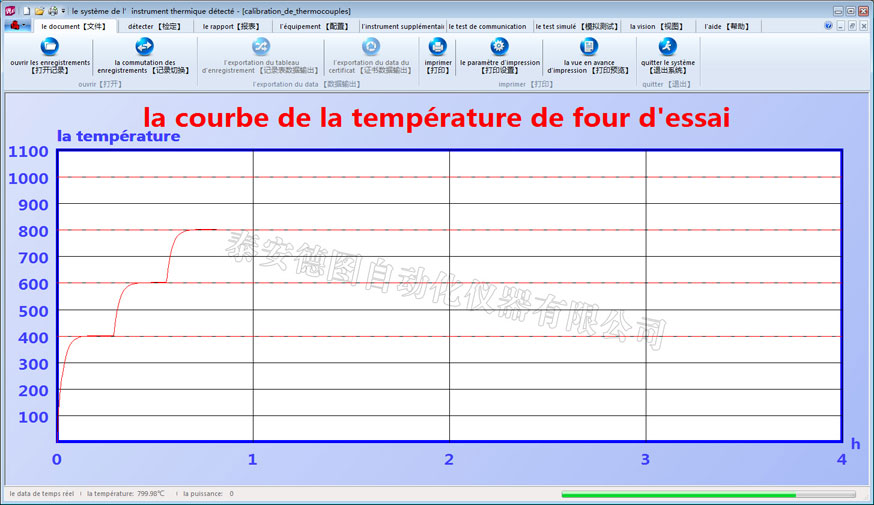Viewport: 874px width, 505px height.
Task: Select the 'l'équipement' ribbon tab
Action: 313,27
